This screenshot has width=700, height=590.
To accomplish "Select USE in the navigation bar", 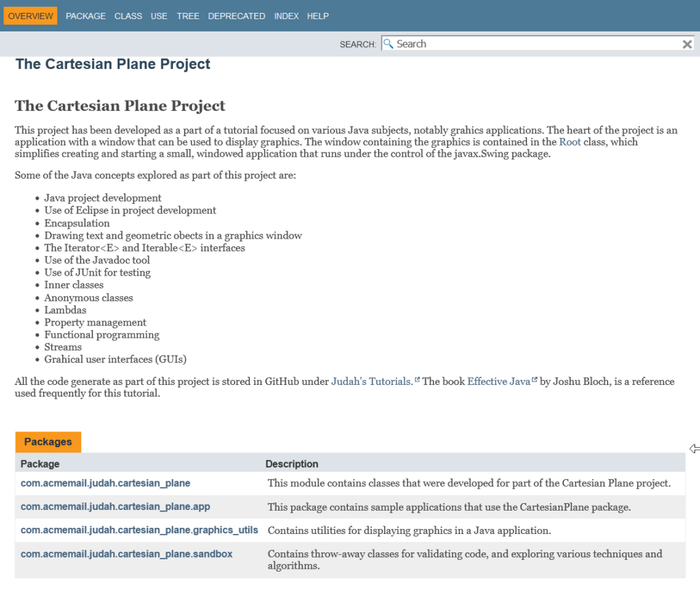I will (x=159, y=16).
